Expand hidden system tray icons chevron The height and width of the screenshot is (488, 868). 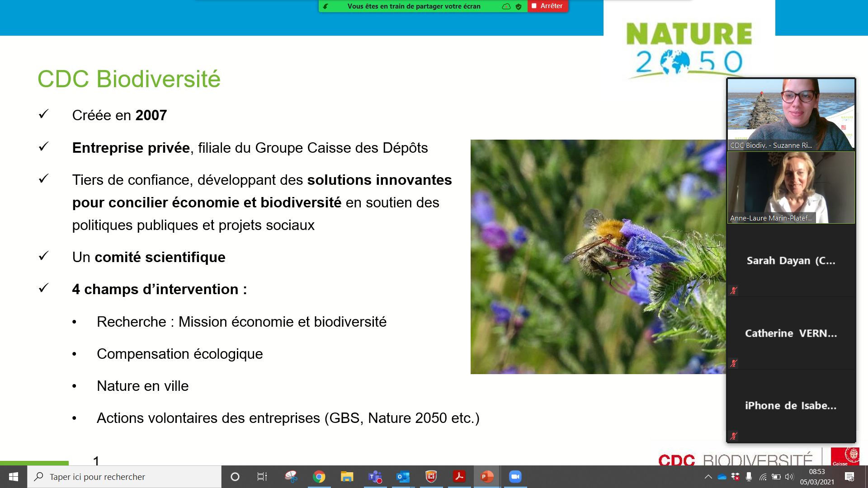tap(708, 477)
